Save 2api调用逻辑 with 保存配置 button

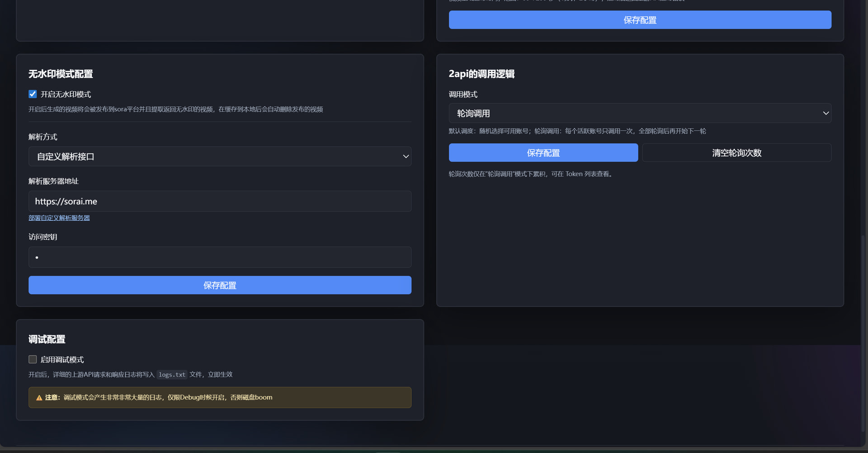pos(543,153)
